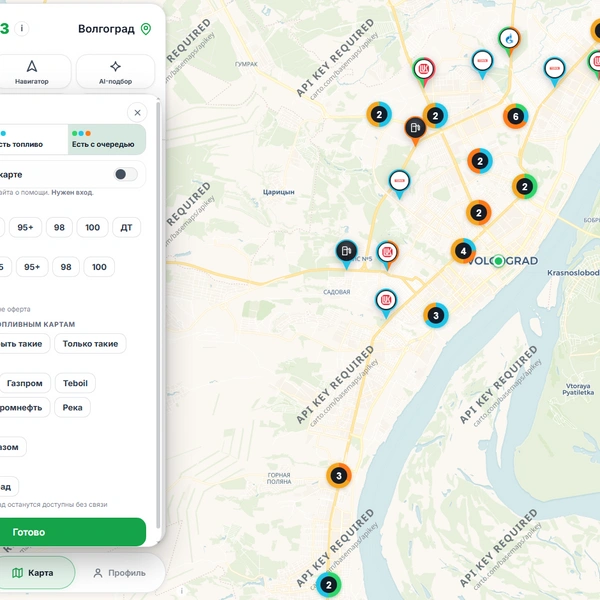Select the leftmost orange-blue cluster 2
The width and height of the screenshot is (600, 600).
click(x=379, y=114)
